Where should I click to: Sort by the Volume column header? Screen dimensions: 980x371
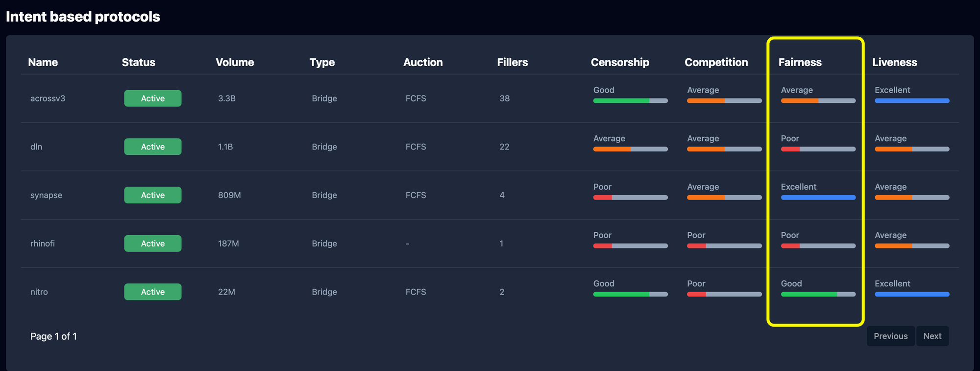[x=235, y=62]
